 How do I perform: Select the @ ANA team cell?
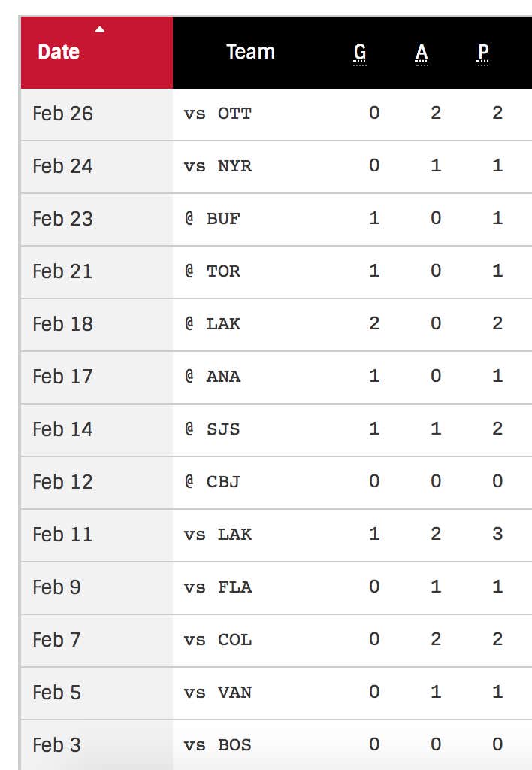[x=213, y=377]
